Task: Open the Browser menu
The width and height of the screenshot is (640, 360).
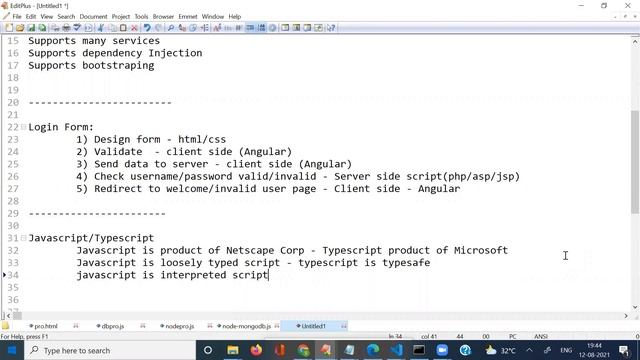Action: click(x=163, y=17)
